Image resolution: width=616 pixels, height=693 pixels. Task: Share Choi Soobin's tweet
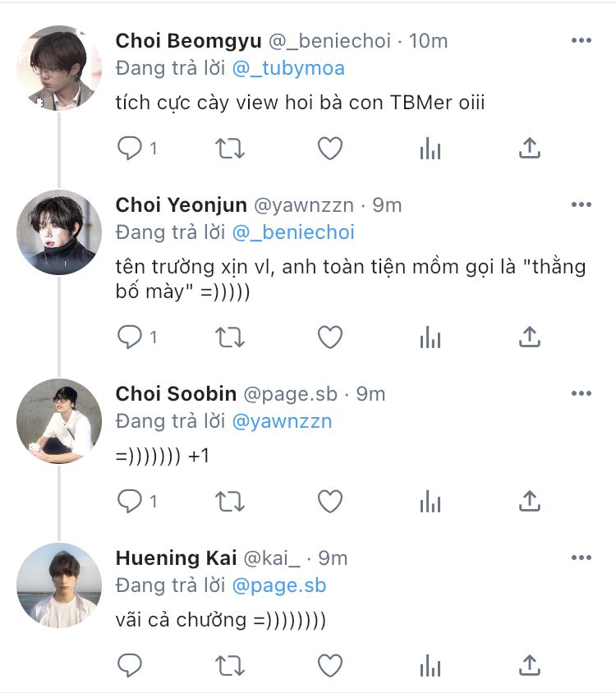coord(530,501)
